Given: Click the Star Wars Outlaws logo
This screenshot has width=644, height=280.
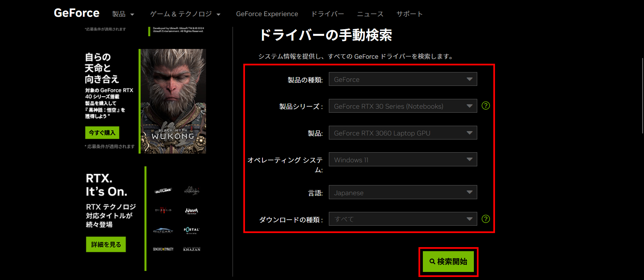Looking at the screenshot, I should point(163,191).
